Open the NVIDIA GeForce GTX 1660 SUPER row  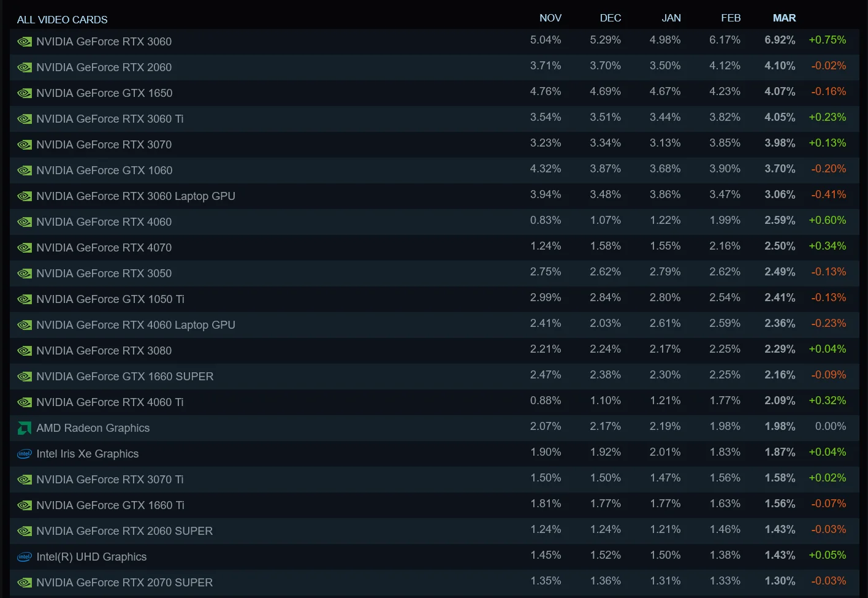[x=434, y=377]
